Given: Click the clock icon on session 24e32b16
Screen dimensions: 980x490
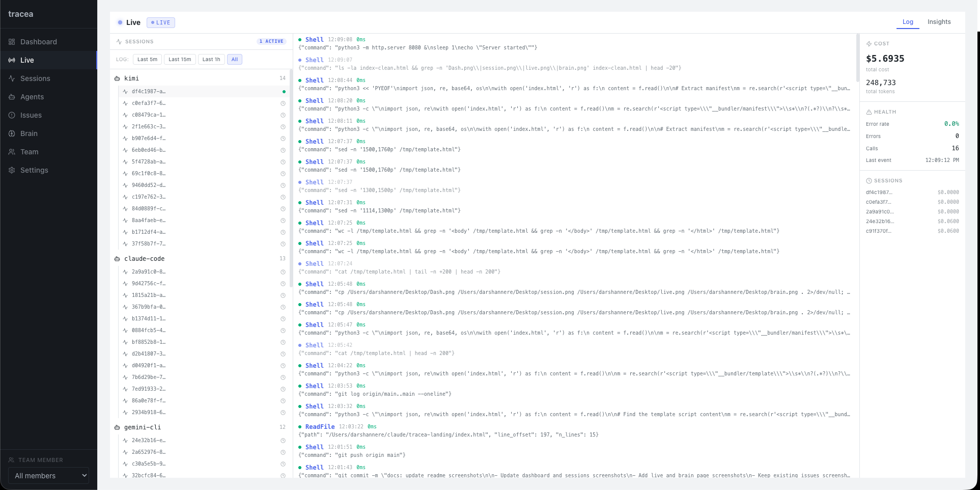Looking at the screenshot, I should pyautogui.click(x=283, y=441).
